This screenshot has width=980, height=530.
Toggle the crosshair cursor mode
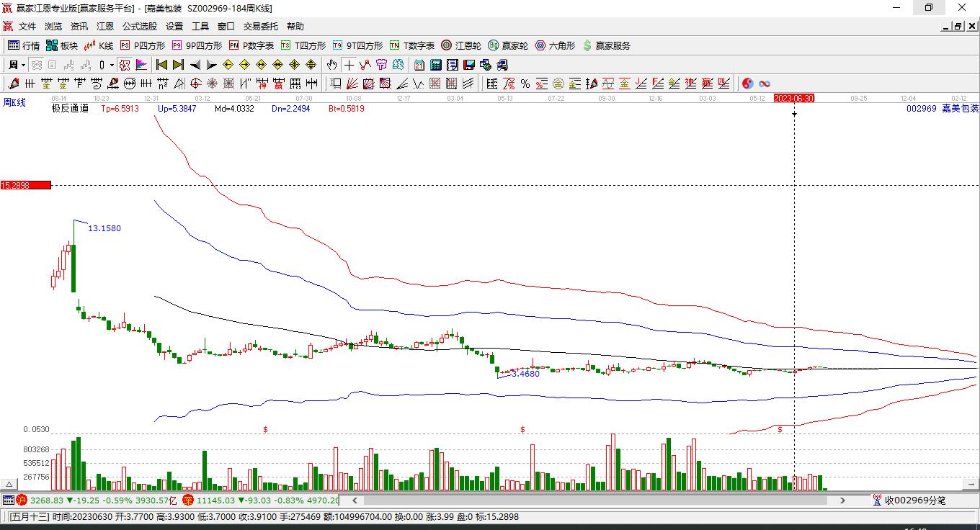pos(349,65)
